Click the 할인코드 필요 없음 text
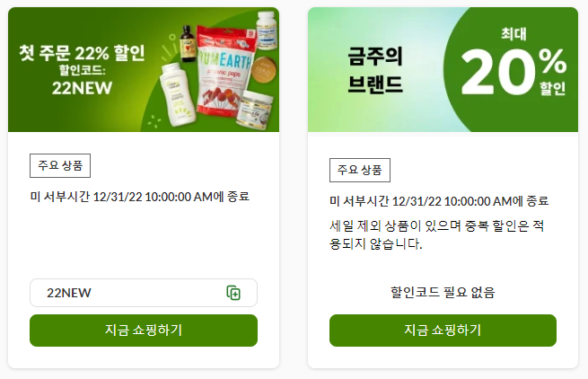The height and width of the screenshot is (379, 588). click(443, 292)
